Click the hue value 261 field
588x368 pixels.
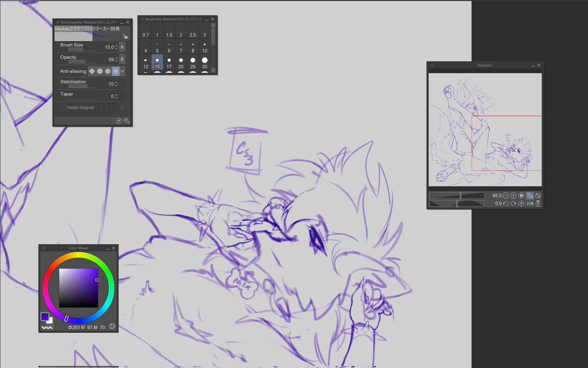coord(77,327)
